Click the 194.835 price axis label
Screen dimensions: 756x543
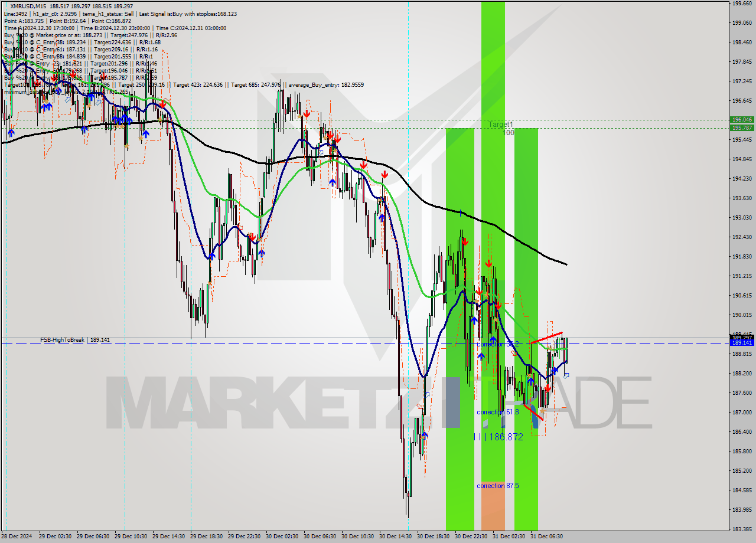click(x=742, y=159)
